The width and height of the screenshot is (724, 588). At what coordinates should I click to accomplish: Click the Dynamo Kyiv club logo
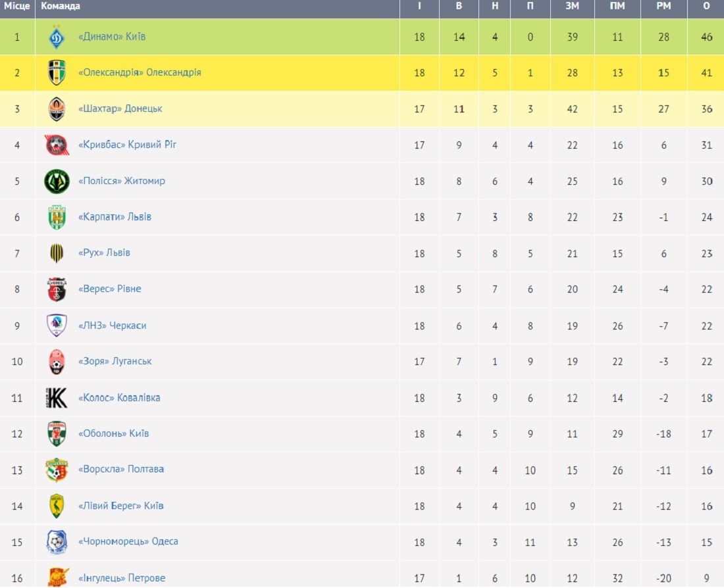[x=57, y=37]
